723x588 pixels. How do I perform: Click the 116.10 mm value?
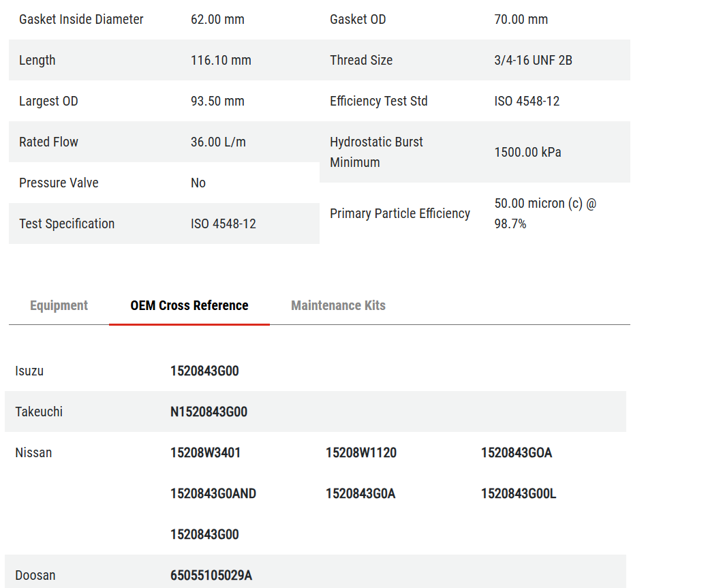(221, 61)
